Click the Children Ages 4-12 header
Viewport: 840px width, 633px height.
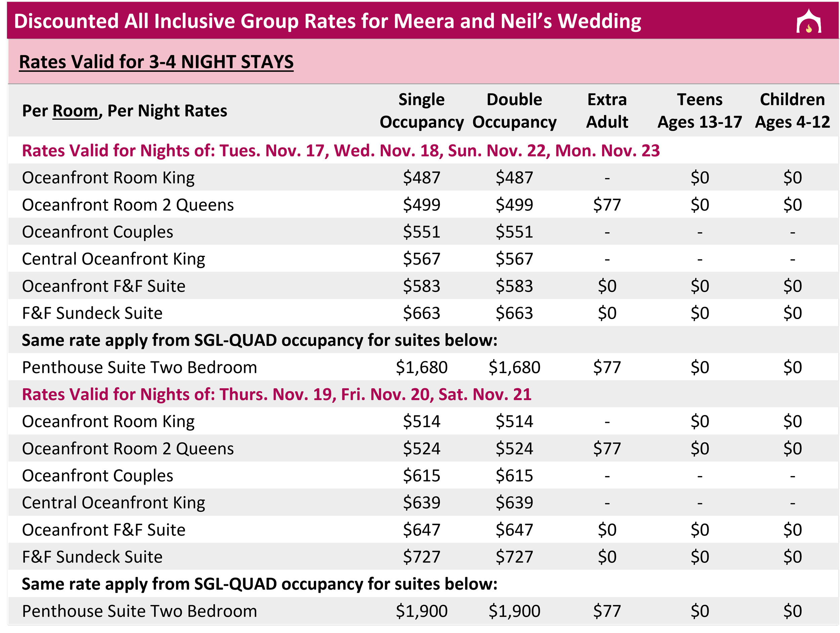[x=792, y=111]
